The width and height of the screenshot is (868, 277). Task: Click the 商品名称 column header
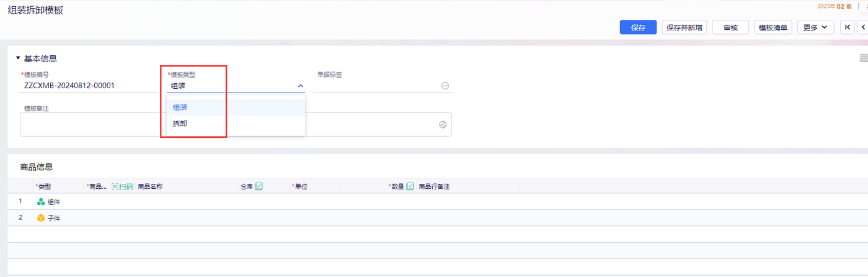(149, 186)
